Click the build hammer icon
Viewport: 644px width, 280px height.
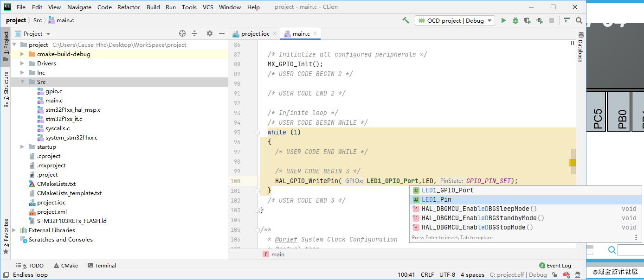[x=405, y=20]
